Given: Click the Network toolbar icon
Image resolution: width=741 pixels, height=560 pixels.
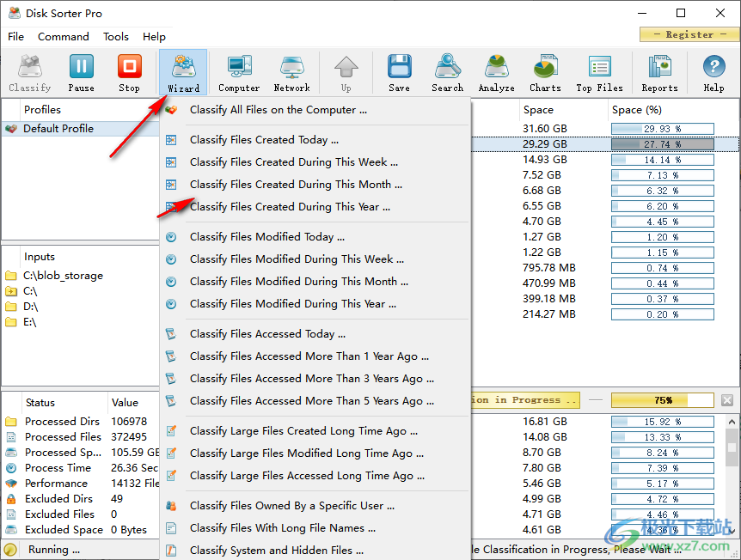Looking at the screenshot, I should [292, 73].
